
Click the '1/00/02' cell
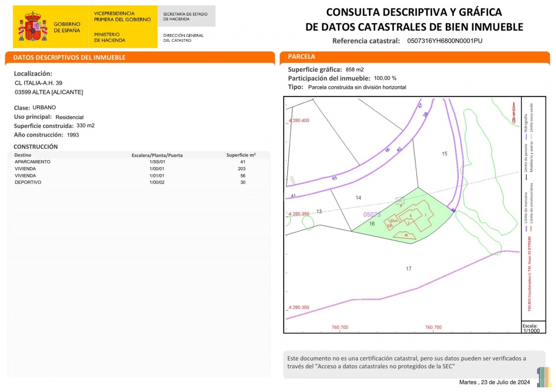point(157,182)
